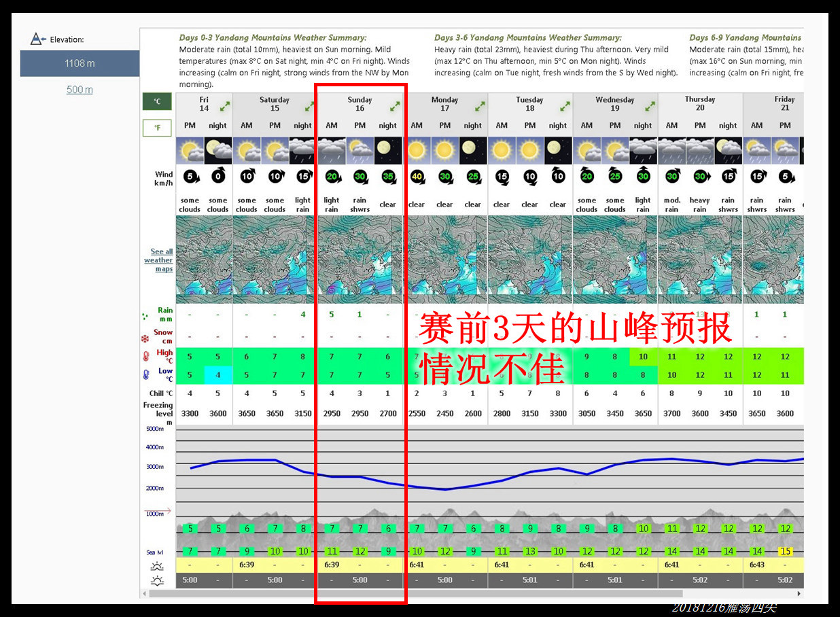Click the Friday 14 night wind speed 0 icon

coord(218,177)
